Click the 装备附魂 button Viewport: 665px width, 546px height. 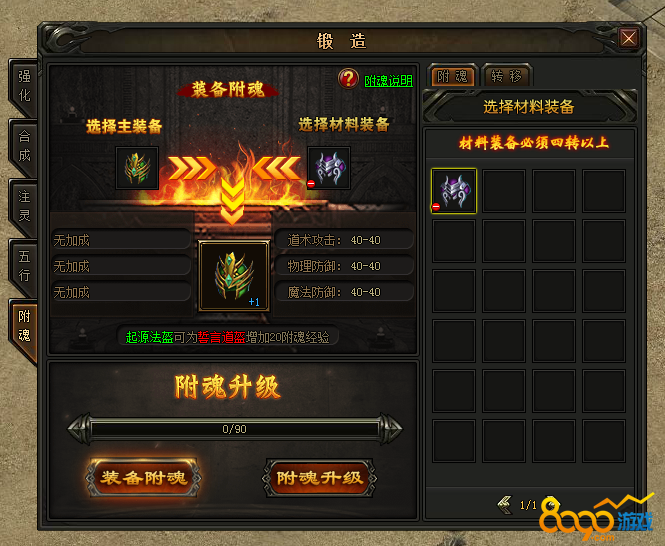point(143,478)
